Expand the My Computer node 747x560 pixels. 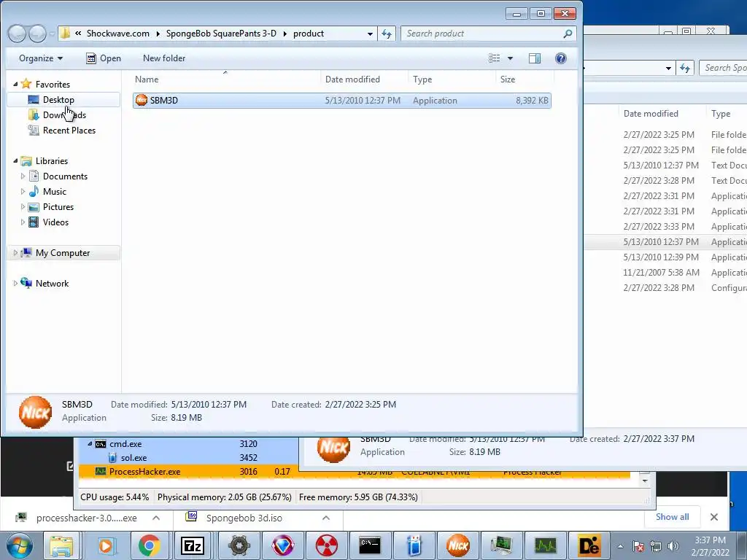click(x=15, y=253)
